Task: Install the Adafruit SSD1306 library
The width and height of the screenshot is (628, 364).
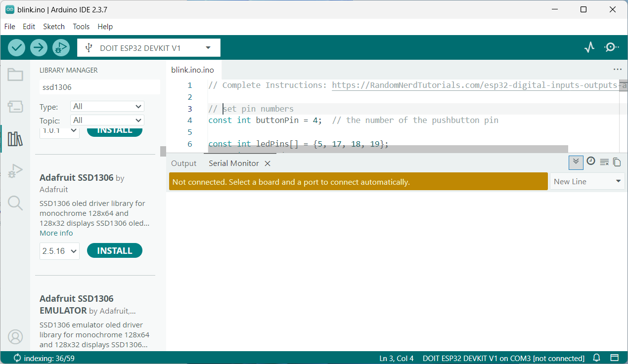Action: 115,251
